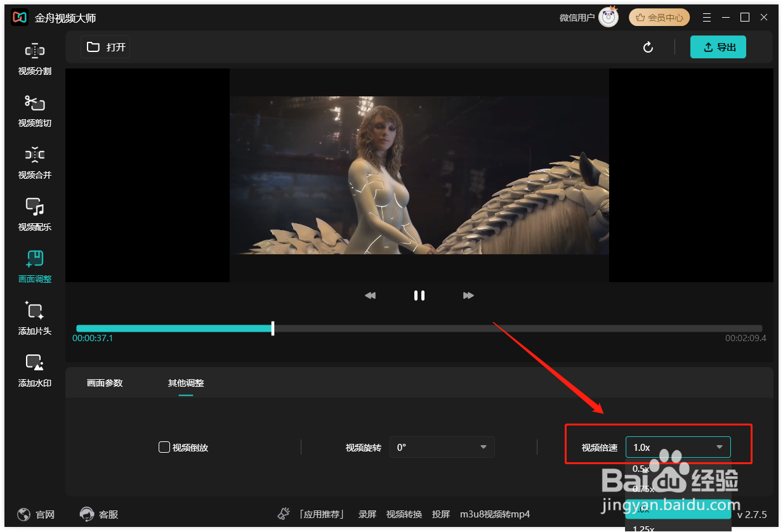The height and width of the screenshot is (532, 783).
Task: Select the highlighted 1.0x speed option
Action: (678, 509)
